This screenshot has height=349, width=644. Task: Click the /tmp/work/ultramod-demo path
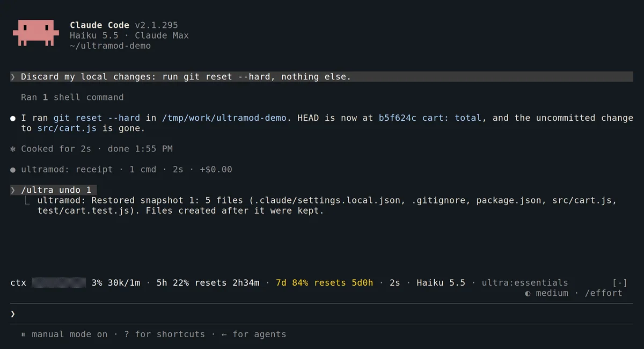[x=223, y=118]
